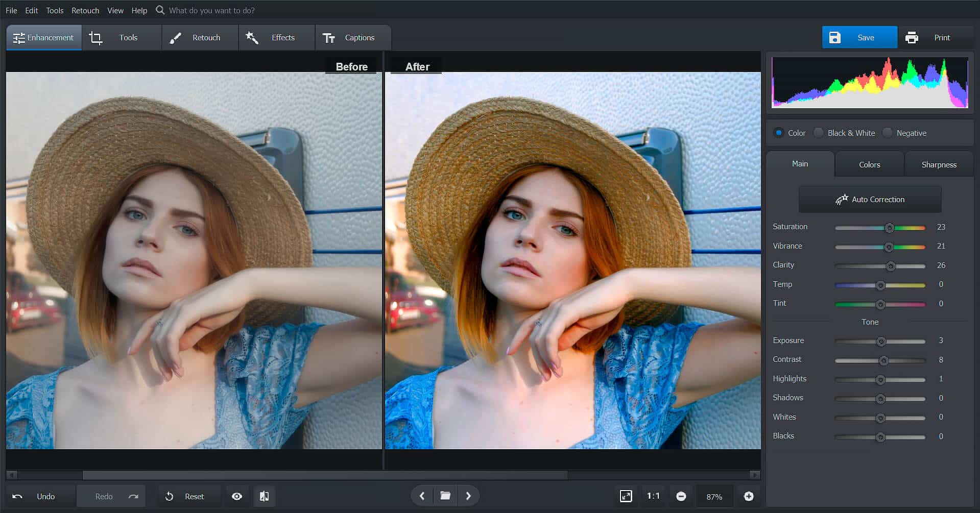Click next photo arrow
This screenshot has height=513, width=980.
click(x=468, y=495)
